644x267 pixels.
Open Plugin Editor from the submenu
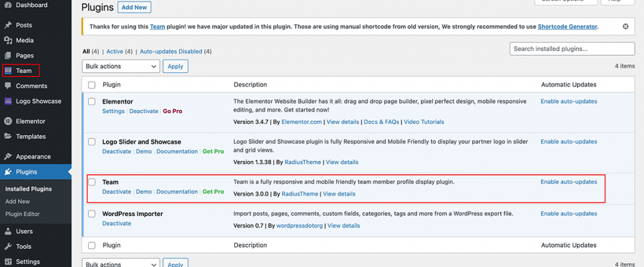point(22,214)
